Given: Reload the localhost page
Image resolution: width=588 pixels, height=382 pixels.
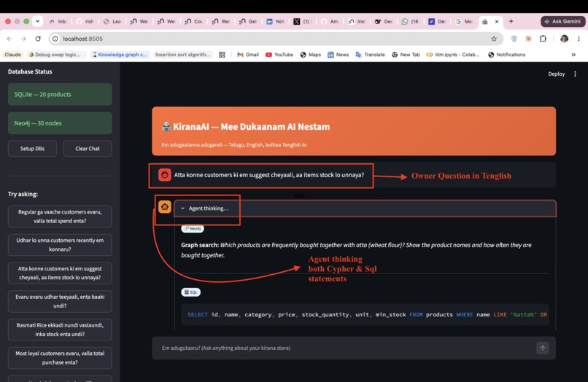Looking at the screenshot, I should tap(38, 39).
